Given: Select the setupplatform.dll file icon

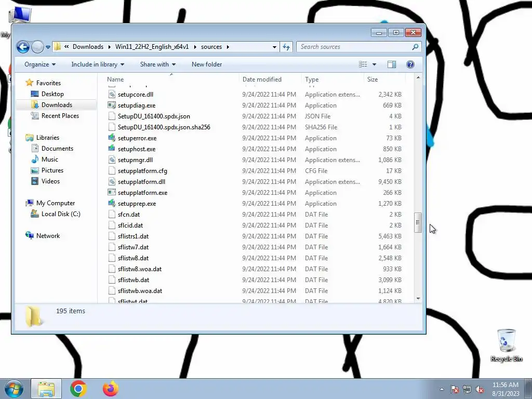Looking at the screenshot, I should tap(112, 181).
